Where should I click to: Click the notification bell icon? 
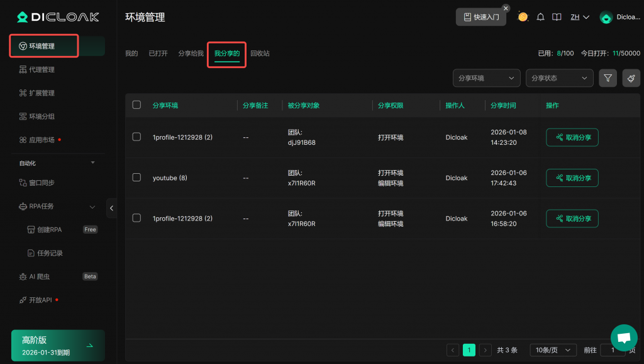pyautogui.click(x=540, y=17)
